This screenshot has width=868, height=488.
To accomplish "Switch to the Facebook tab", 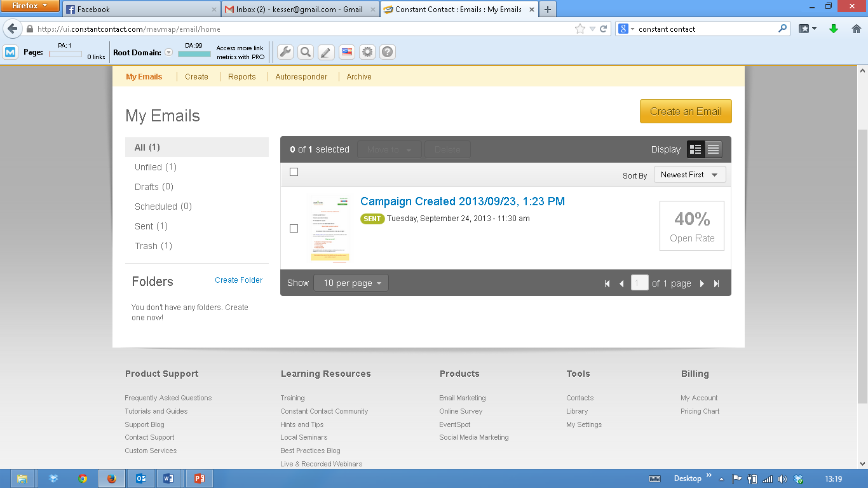I will point(141,10).
